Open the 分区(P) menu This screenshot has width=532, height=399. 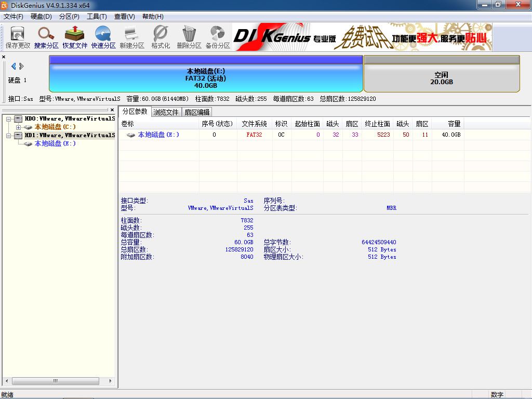coord(69,16)
